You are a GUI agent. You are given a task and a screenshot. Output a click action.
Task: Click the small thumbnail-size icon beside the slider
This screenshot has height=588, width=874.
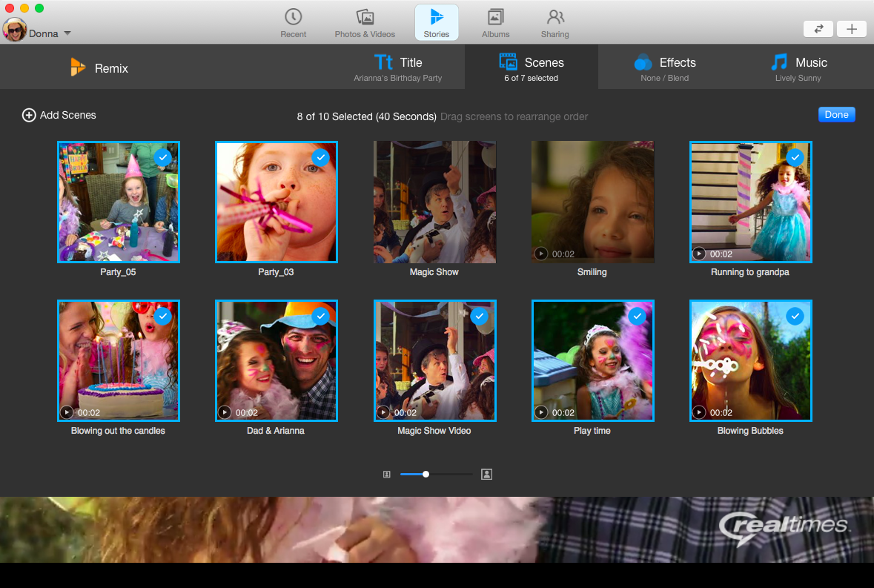click(x=386, y=474)
